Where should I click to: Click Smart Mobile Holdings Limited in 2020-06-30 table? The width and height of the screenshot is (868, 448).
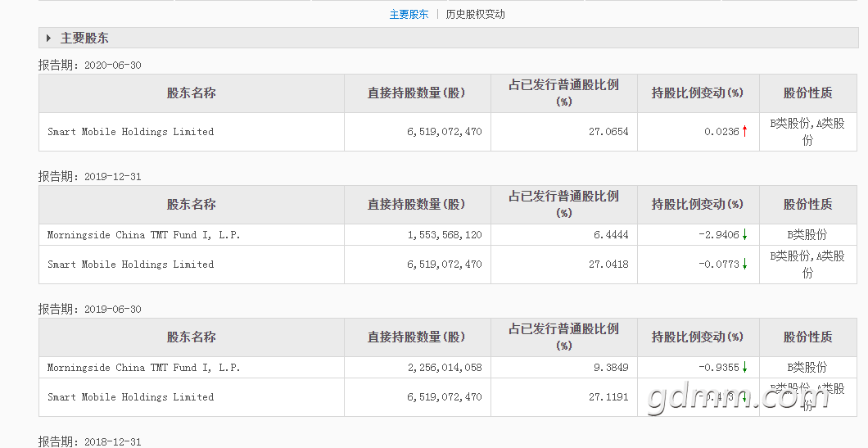pyautogui.click(x=131, y=132)
